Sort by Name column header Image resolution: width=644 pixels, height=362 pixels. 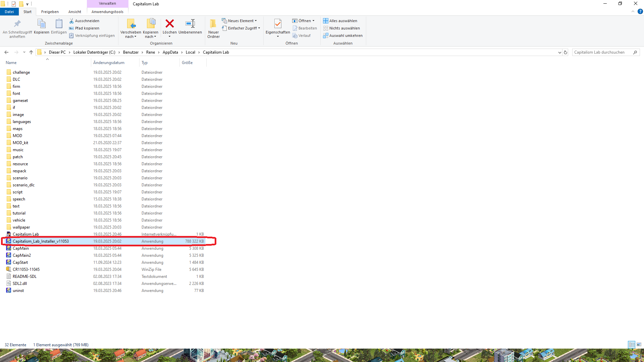(47, 63)
